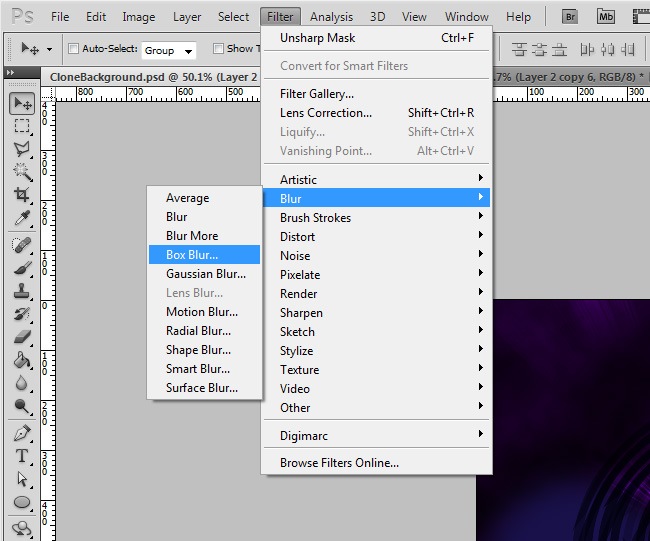Pick the Eyedropper tool
The image size is (650, 541).
click(22, 218)
